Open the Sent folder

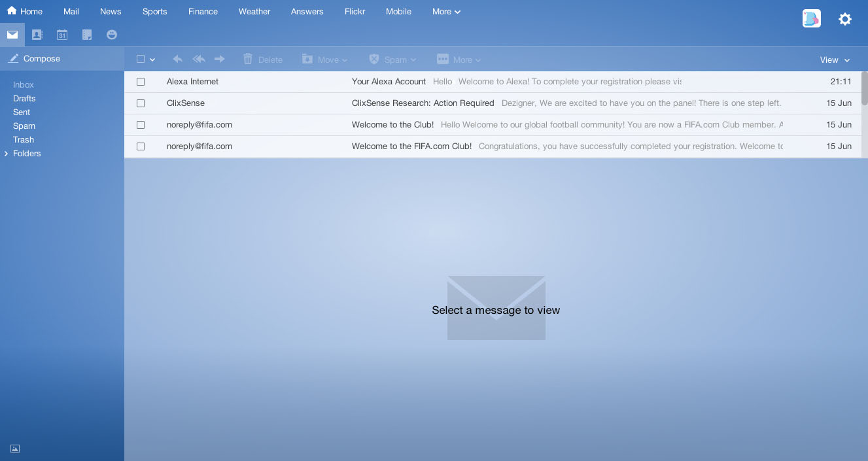point(22,112)
